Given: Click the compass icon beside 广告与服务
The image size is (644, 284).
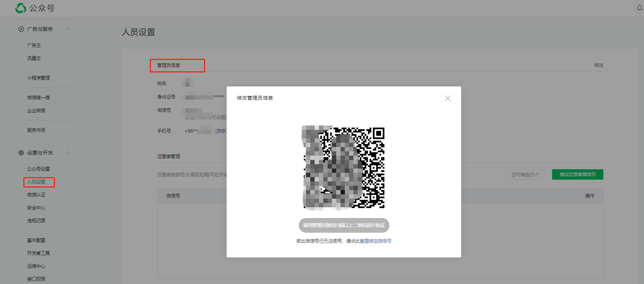Looking at the screenshot, I should coord(21,29).
